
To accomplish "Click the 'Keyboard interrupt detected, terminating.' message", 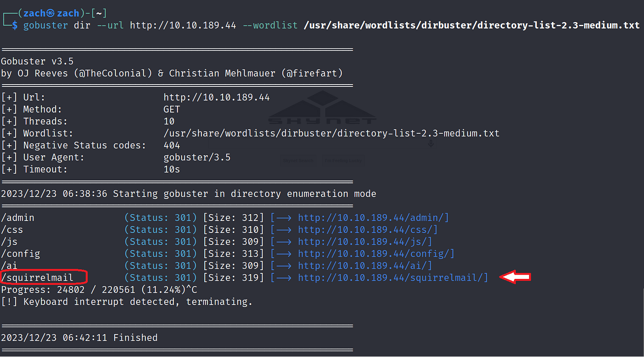I will pos(127,302).
